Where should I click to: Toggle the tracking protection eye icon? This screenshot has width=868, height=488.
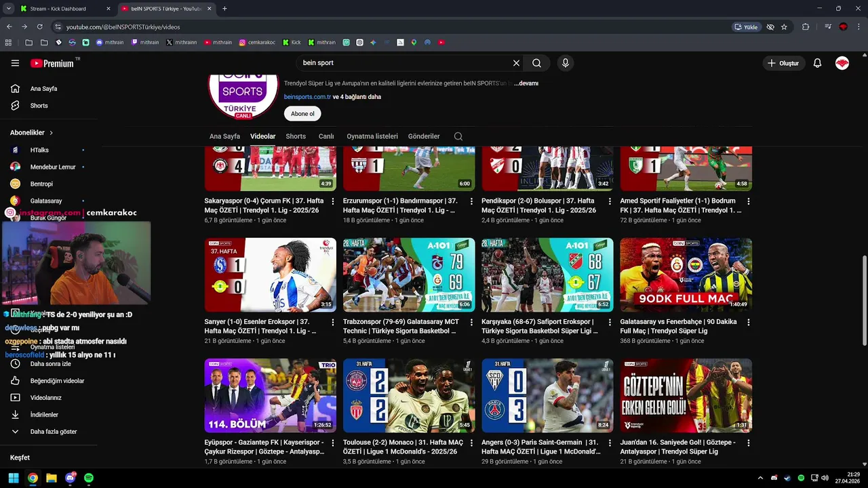pyautogui.click(x=770, y=27)
